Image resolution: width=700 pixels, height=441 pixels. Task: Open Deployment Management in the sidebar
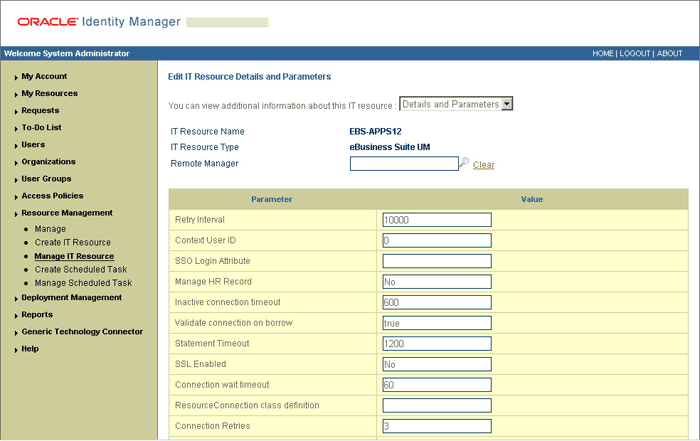pyautogui.click(x=71, y=297)
